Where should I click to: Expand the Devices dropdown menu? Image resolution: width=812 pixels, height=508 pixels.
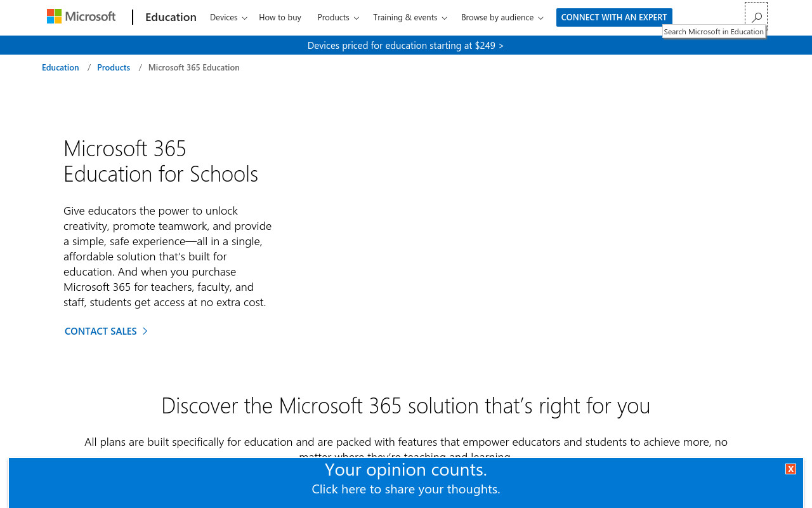(228, 17)
